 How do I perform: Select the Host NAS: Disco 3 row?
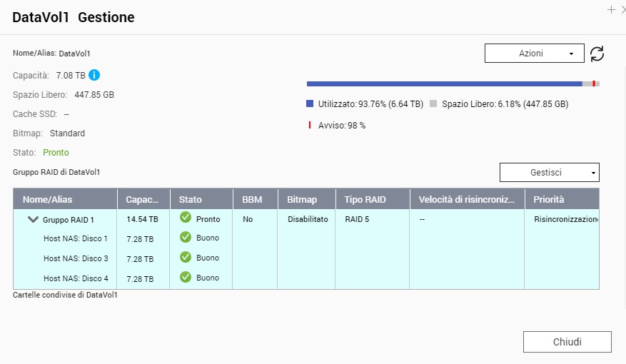click(x=76, y=258)
